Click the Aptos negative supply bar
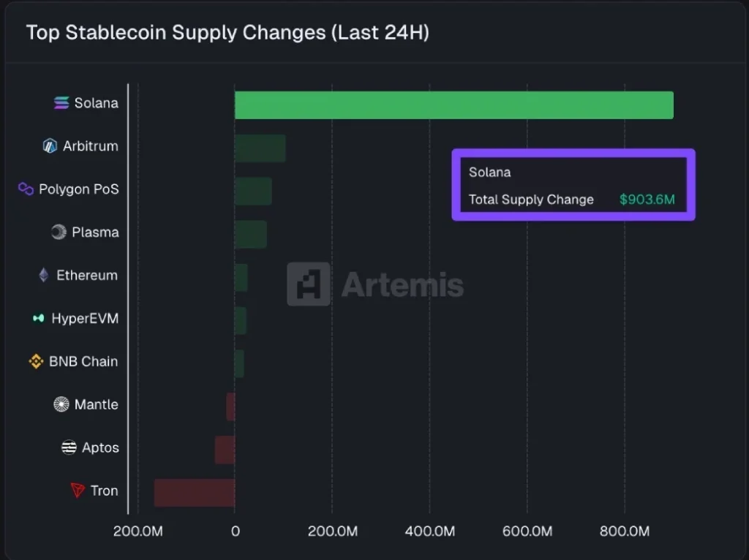This screenshot has width=749, height=560. [225, 450]
